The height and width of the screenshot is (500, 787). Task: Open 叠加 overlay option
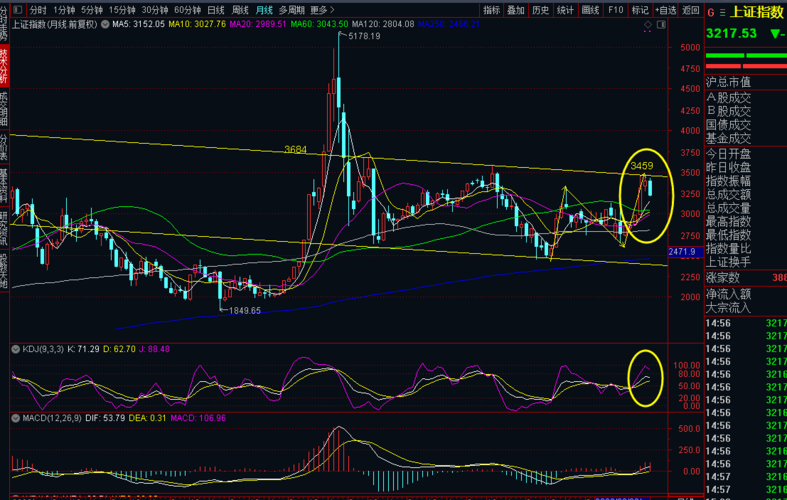516,9
